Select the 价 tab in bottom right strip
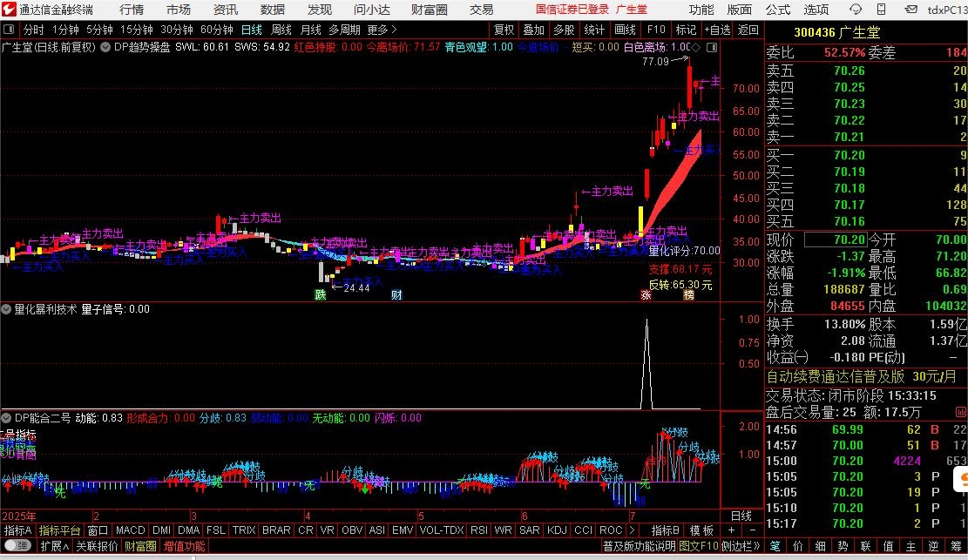The height and width of the screenshot is (560, 968). point(797,546)
